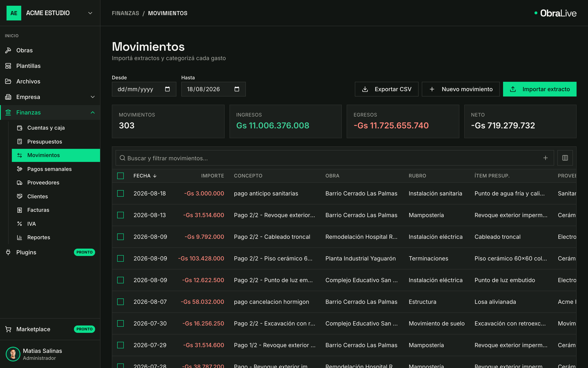Click the Facturas receipt icon

coord(20,210)
